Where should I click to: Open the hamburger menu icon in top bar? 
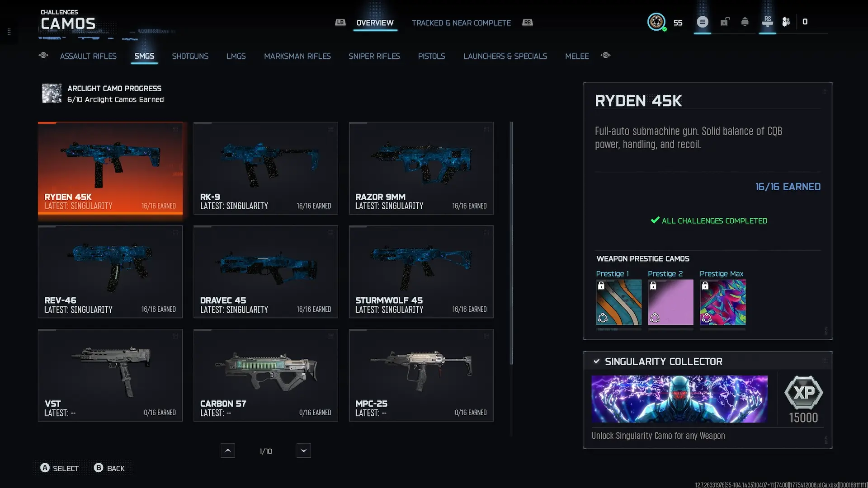(702, 22)
